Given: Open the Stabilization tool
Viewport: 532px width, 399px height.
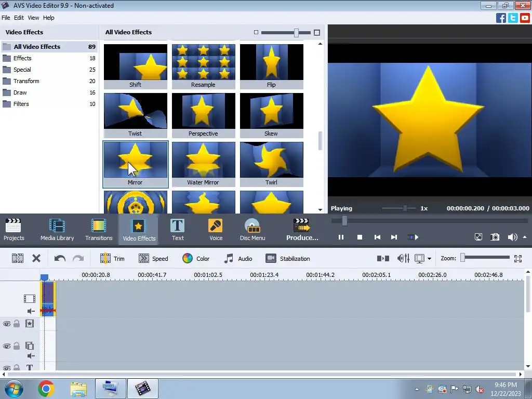Looking at the screenshot, I should tap(288, 259).
